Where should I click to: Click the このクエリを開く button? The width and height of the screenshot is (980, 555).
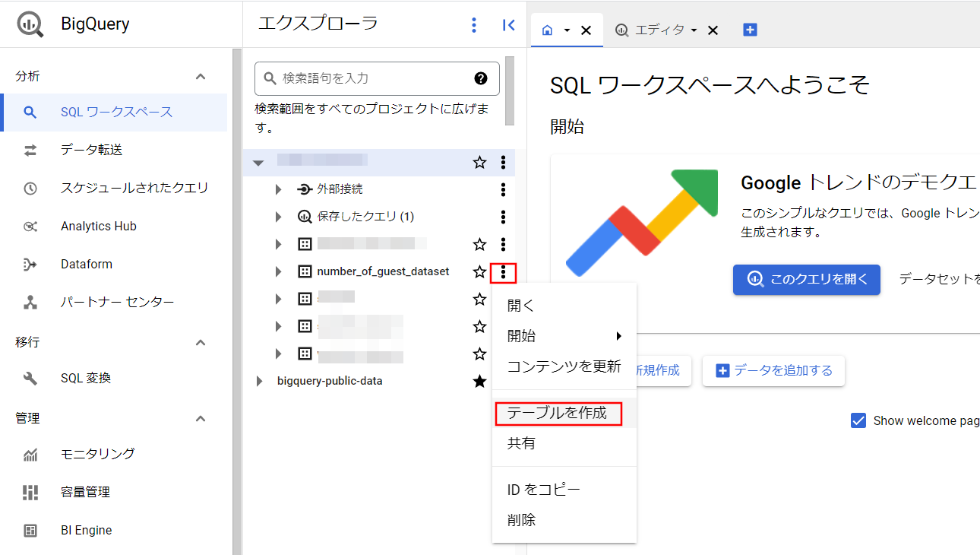click(806, 279)
